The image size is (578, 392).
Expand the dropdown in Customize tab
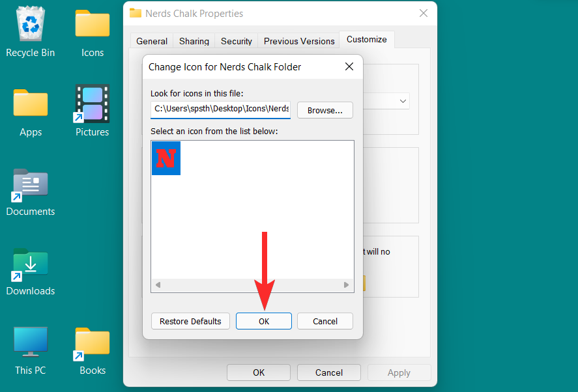403,101
